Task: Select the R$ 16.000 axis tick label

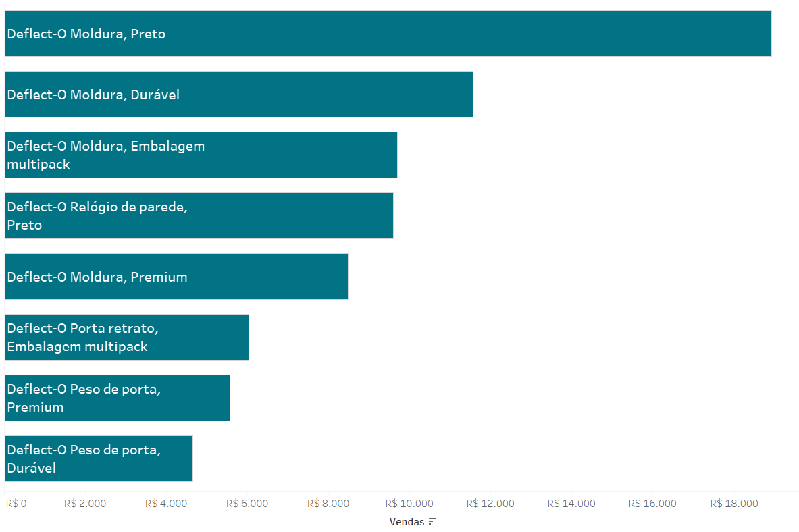Action: click(652, 504)
